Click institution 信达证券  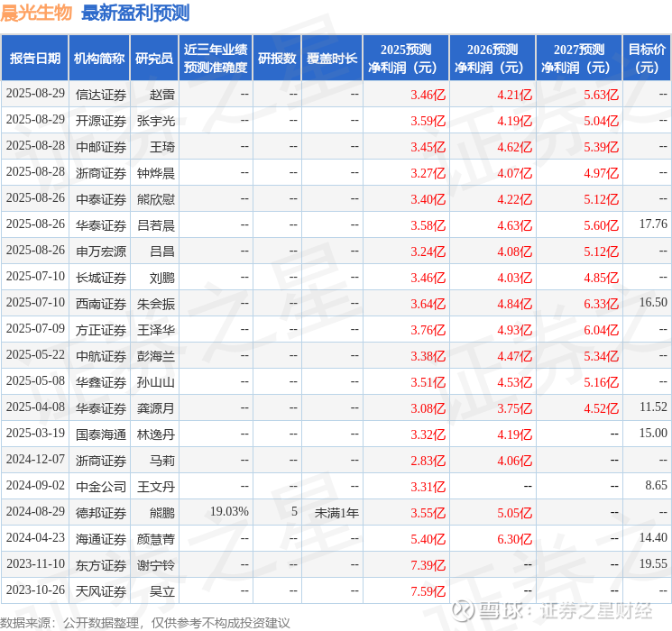[101, 95]
